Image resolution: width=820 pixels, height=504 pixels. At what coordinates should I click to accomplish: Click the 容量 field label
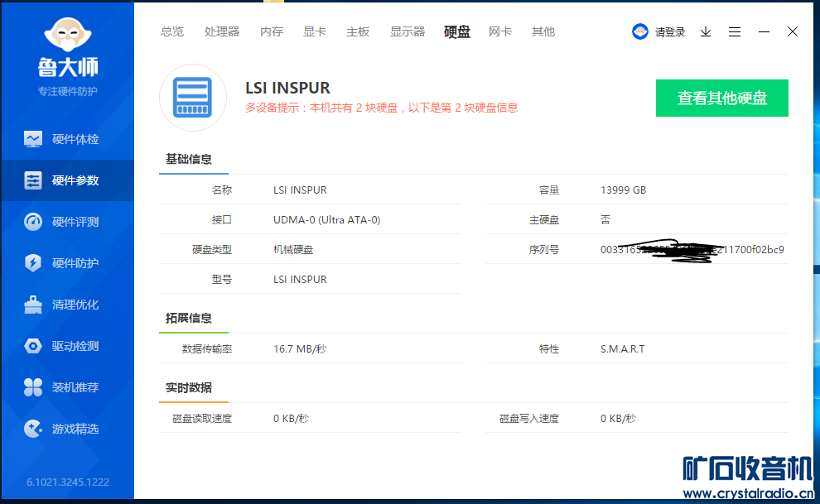click(549, 190)
